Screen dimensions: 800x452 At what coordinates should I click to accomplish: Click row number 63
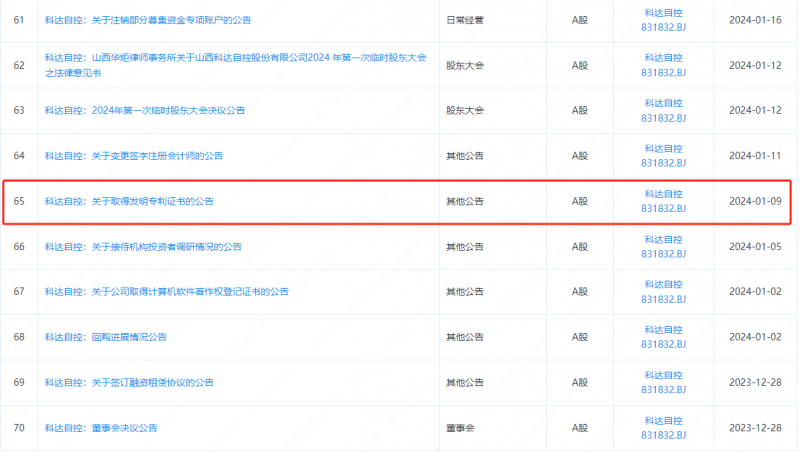pos(19,110)
